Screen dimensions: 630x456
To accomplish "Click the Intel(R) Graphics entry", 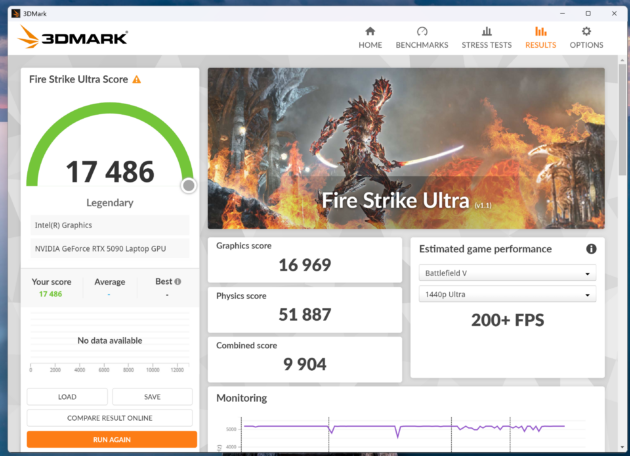I will click(x=110, y=225).
